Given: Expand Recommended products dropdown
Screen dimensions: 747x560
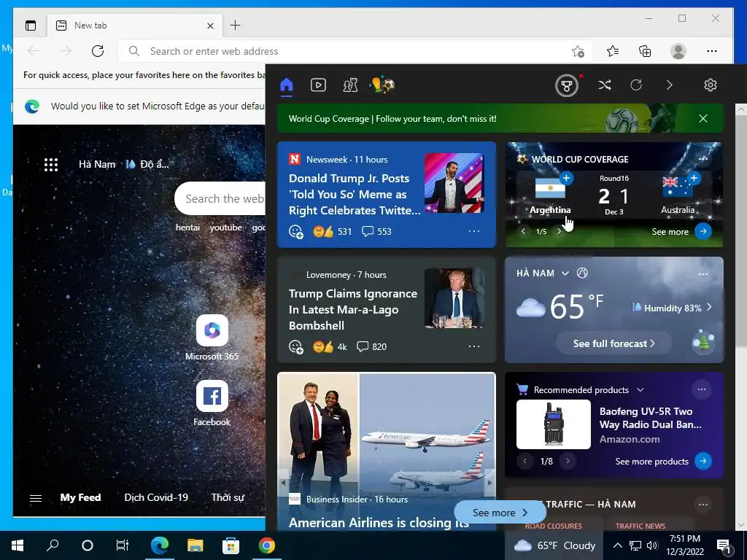Looking at the screenshot, I should (640, 390).
